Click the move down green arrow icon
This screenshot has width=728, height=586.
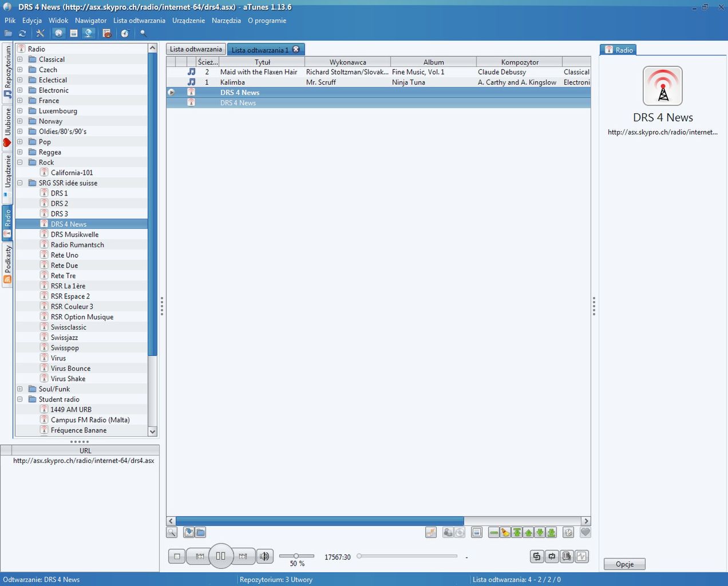pos(540,532)
